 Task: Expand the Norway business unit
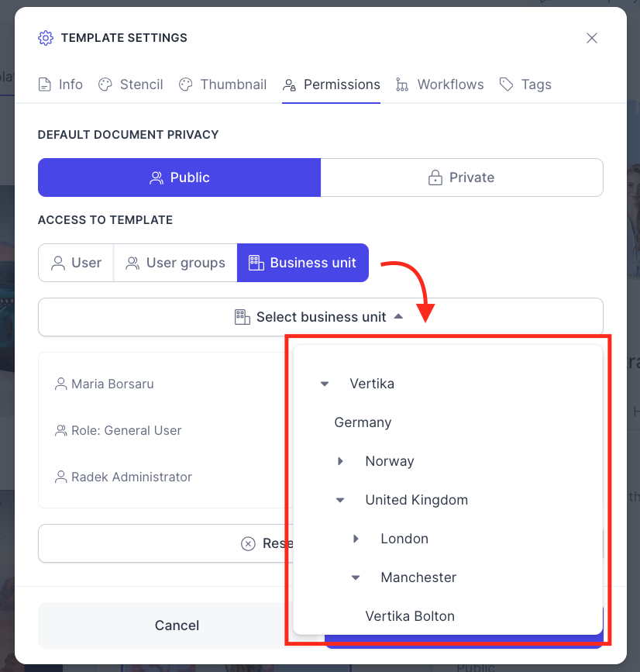340,461
